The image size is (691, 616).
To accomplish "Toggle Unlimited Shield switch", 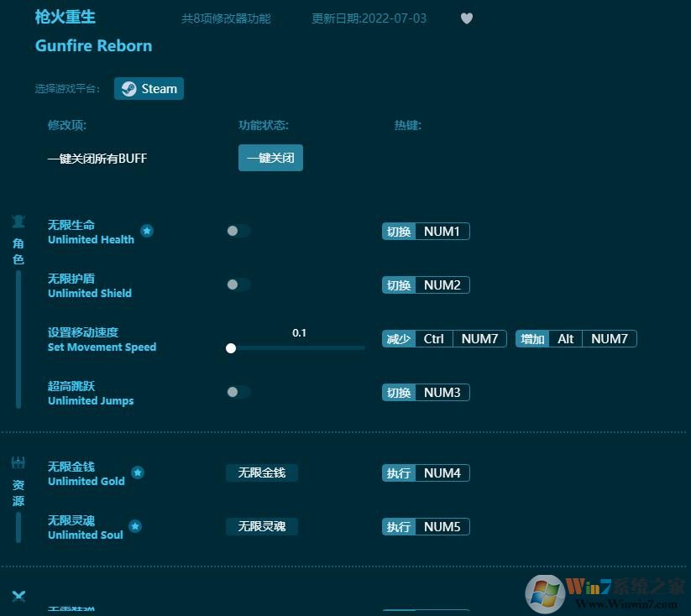I will (x=238, y=285).
